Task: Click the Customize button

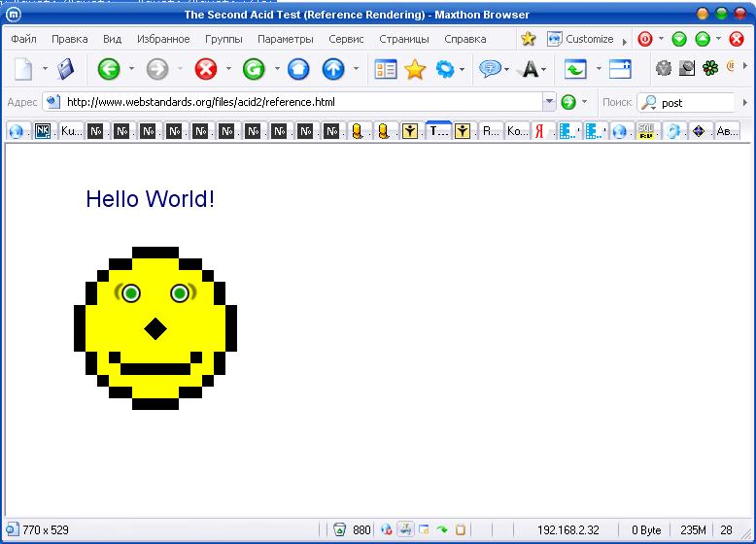Action: pos(580,39)
